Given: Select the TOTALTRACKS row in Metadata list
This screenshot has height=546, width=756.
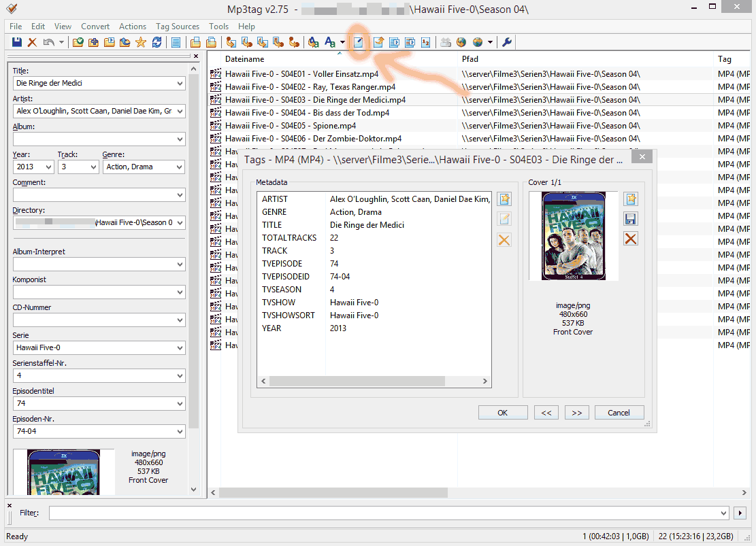Looking at the screenshot, I should tap(374, 238).
